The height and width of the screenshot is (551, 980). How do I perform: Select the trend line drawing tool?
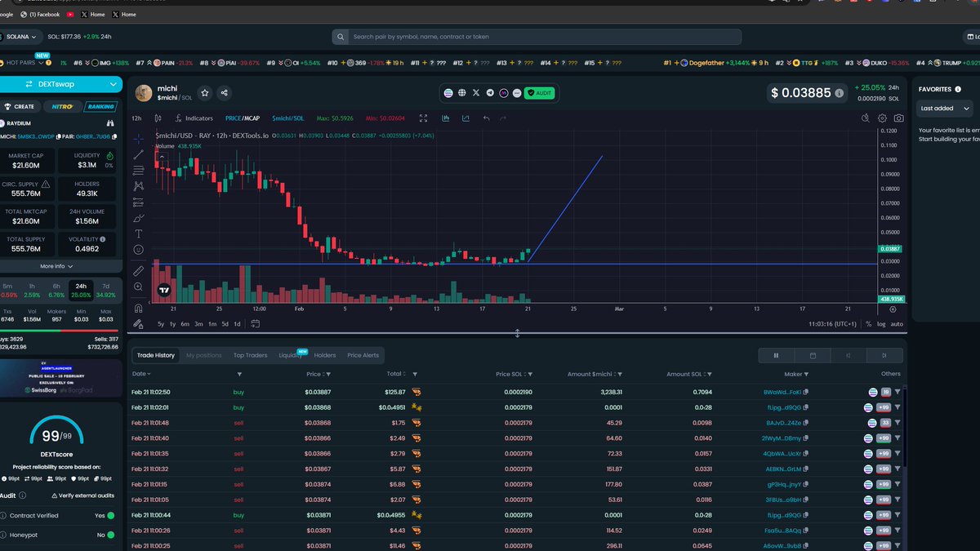pyautogui.click(x=138, y=154)
